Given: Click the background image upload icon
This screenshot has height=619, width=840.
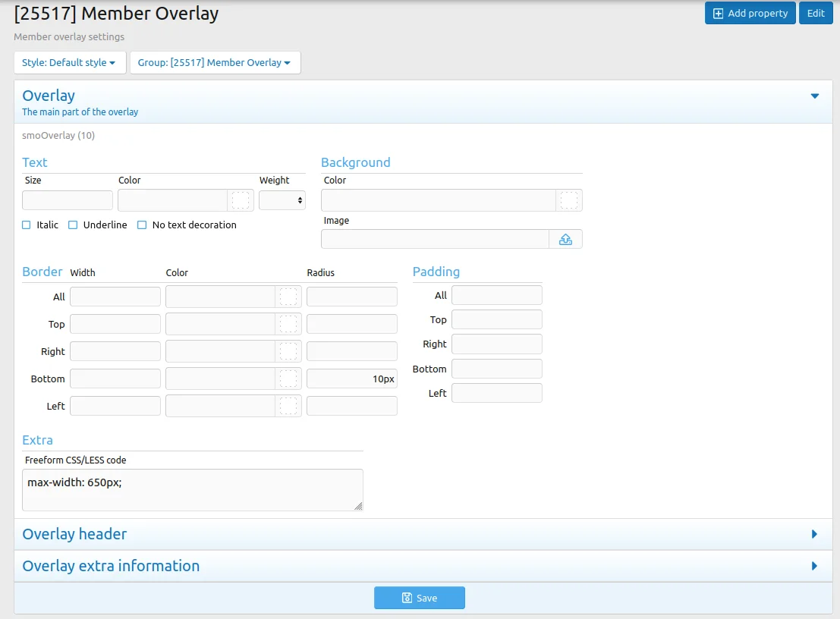Looking at the screenshot, I should point(565,239).
